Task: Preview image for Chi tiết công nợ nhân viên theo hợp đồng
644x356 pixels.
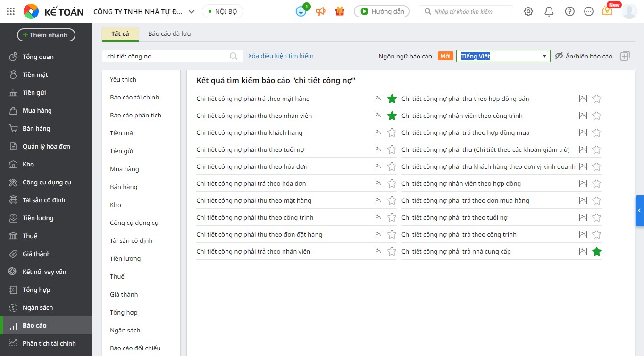Action: (x=583, y=183)
